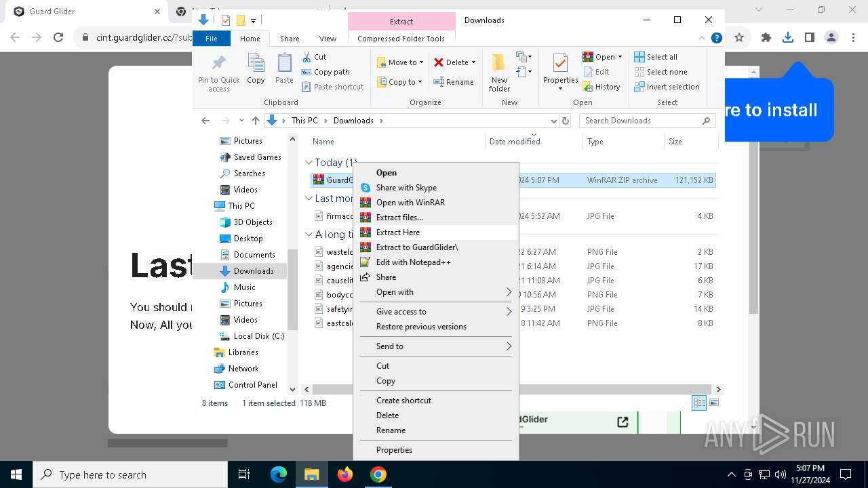Viewport: 868px width, 488px height.
Task: Click Copy path in ribbon
Action: click(x=325, y=72)
